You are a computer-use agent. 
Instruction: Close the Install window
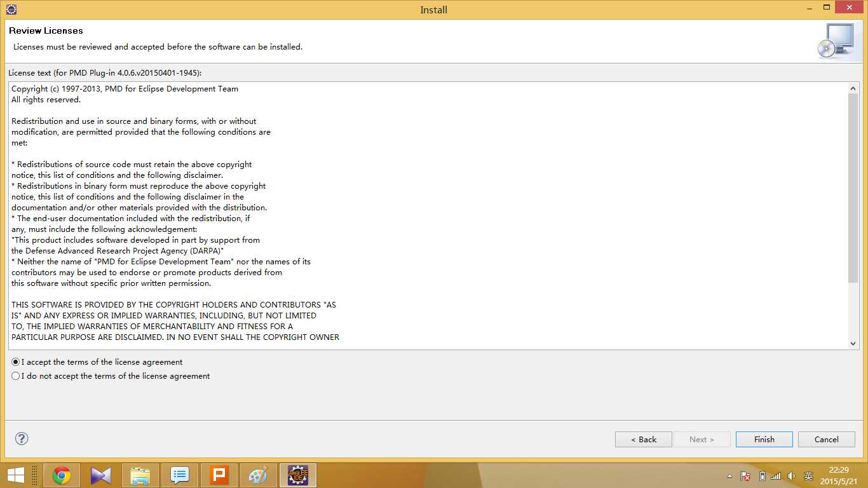tap(849, 8)
